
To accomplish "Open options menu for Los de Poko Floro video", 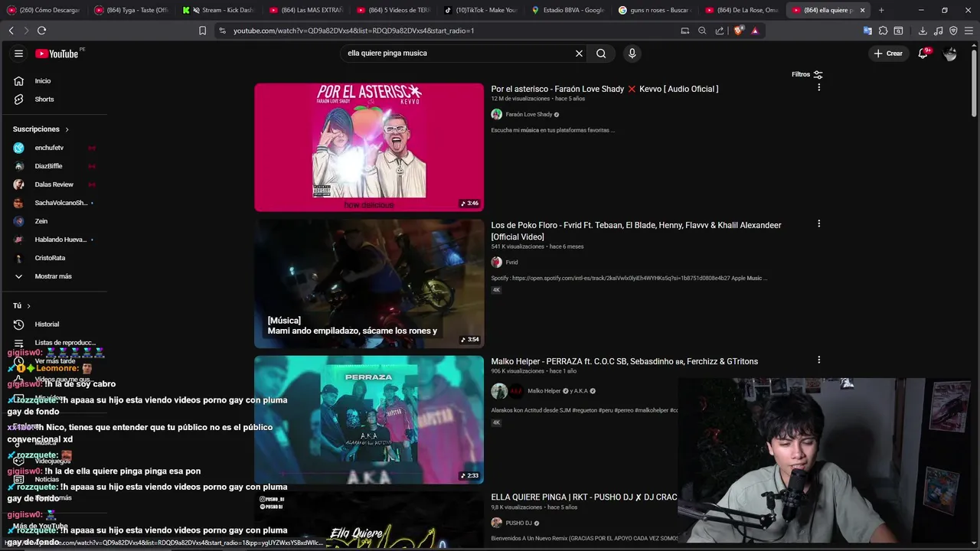I will click(818, 224).
